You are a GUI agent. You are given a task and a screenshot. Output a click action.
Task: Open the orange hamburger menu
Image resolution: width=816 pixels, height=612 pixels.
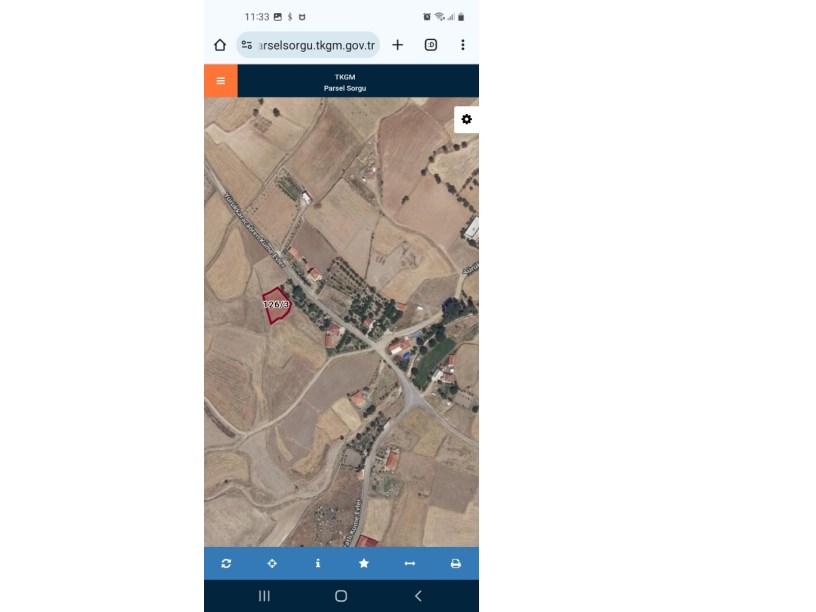[221, 81]
